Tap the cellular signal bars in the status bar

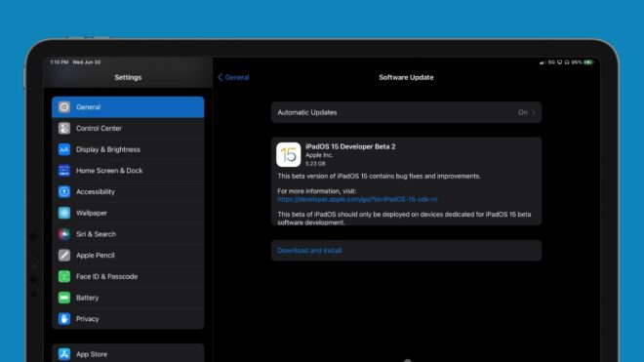pos(543,62)
